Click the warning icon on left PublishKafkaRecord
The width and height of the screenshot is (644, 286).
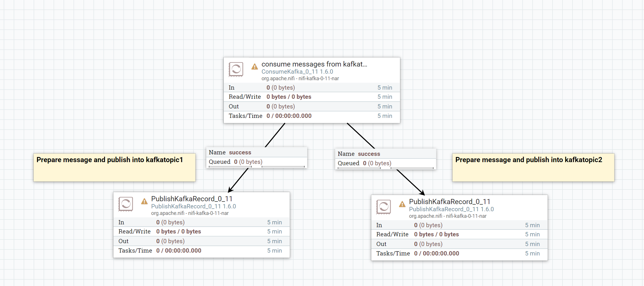144,202
